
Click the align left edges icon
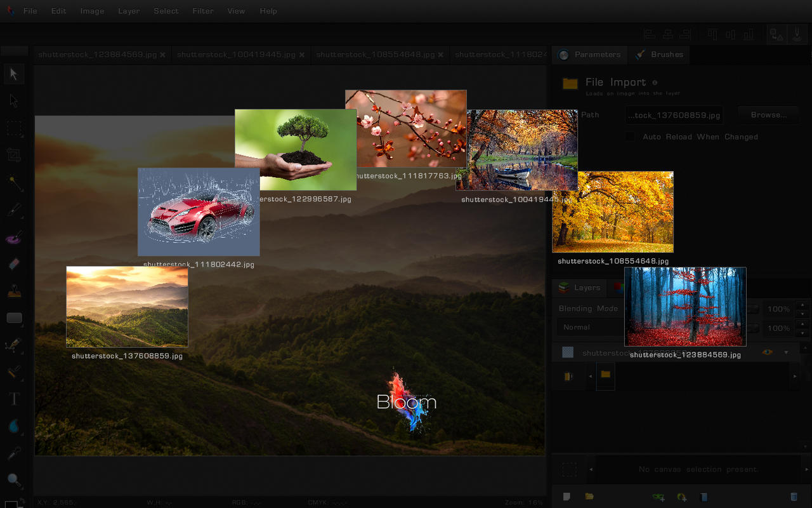pyautogui.click(x=649, y=34)
